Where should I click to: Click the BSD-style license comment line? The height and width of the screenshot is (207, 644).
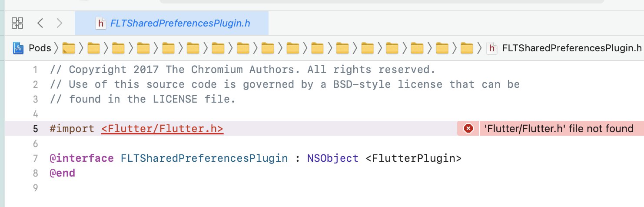(x=285, y=84)
